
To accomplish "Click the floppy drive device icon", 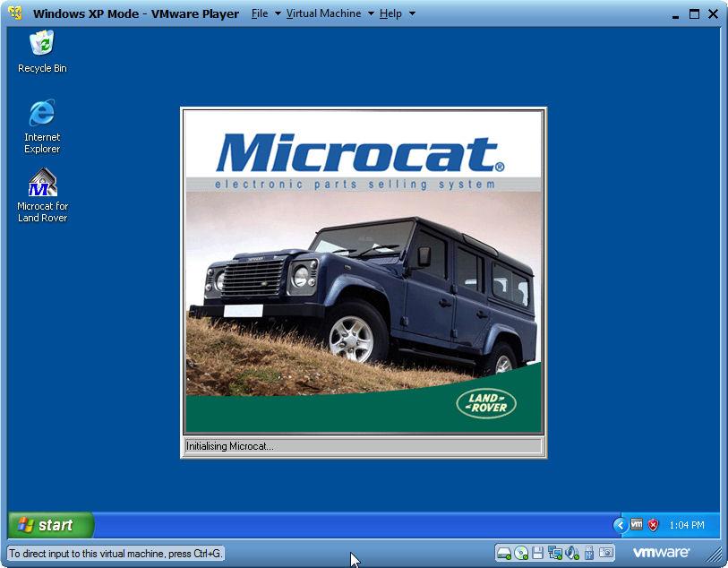I will [x=538, y=553].
